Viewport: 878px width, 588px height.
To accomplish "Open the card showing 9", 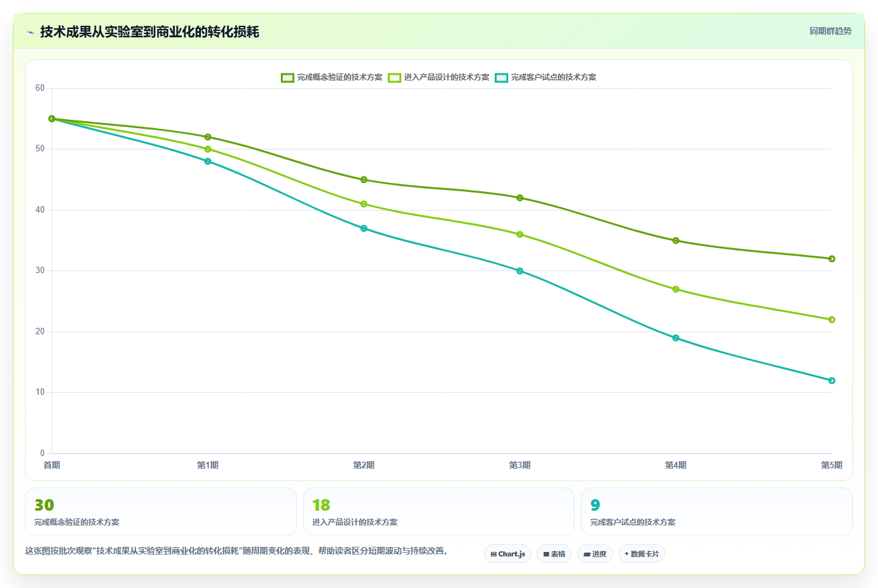I will coord(716,511).
